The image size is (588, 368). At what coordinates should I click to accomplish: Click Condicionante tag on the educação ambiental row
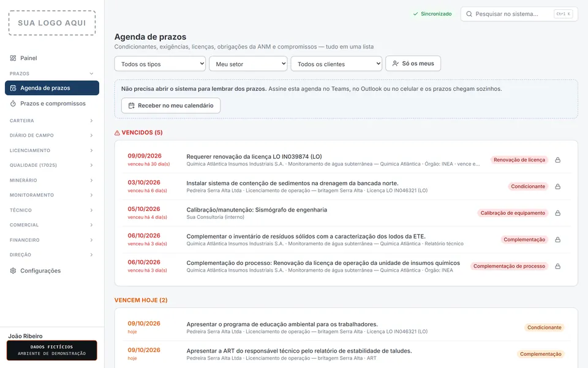click(x=544, y=328)
